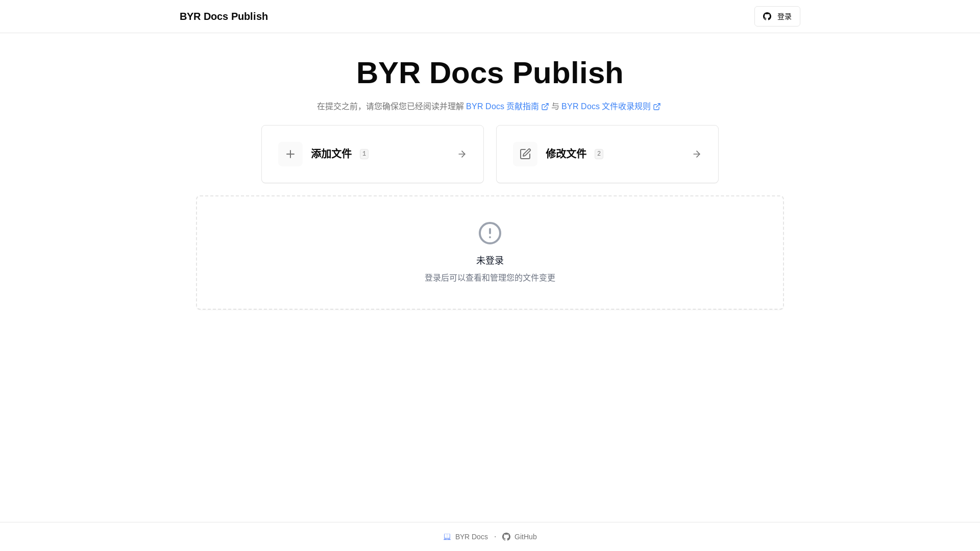Click the plus icon on 添加文件 card

click(x=290, y=154)
